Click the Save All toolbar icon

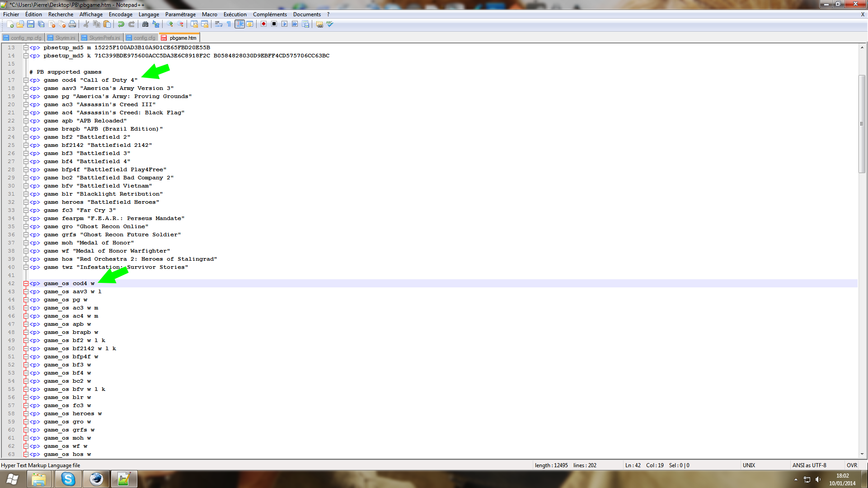click(x=41, y=24)
